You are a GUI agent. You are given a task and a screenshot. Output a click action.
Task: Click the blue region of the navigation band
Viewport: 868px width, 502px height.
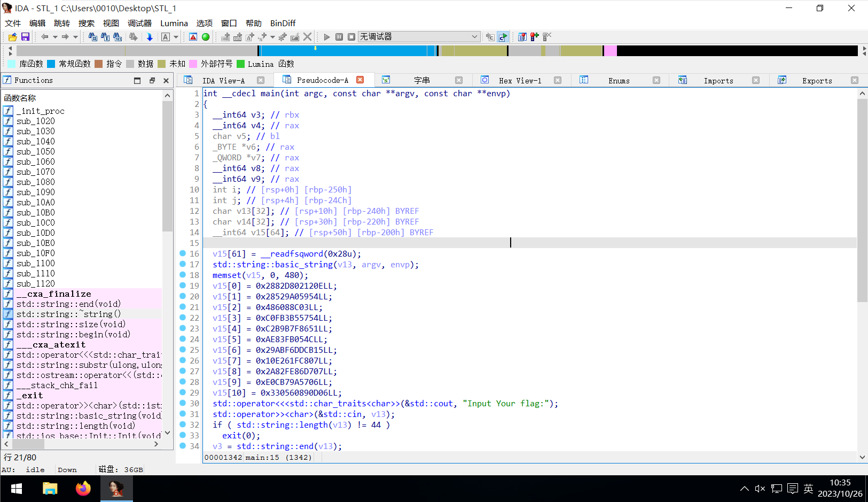pos(347,51)
